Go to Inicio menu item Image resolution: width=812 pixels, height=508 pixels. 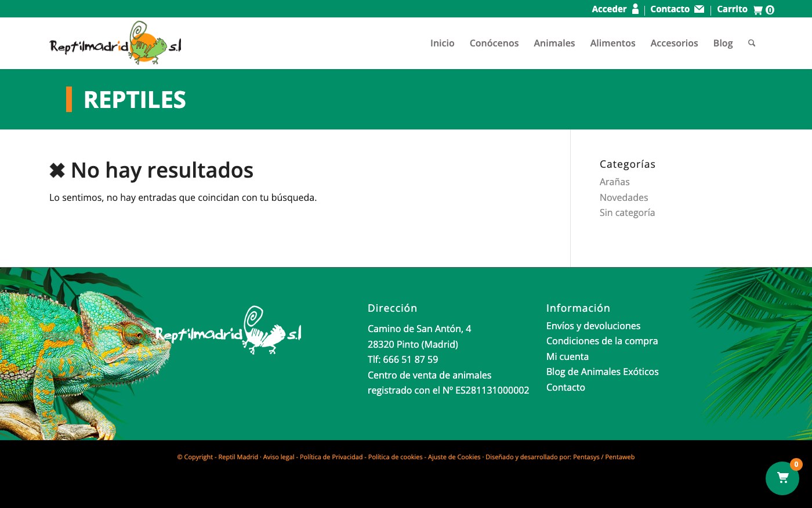coord(442,43)
